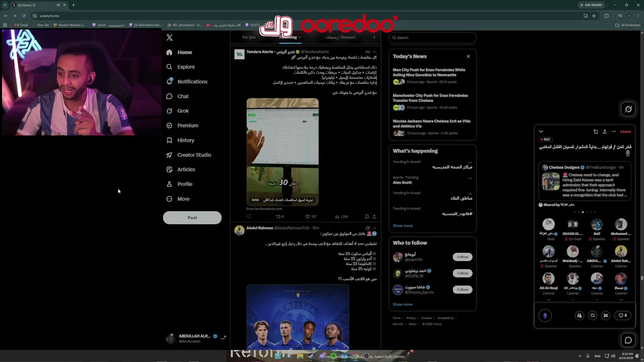Click the X logo in sidebar
This screenshot has height=362, width=644.
point(170,38)
